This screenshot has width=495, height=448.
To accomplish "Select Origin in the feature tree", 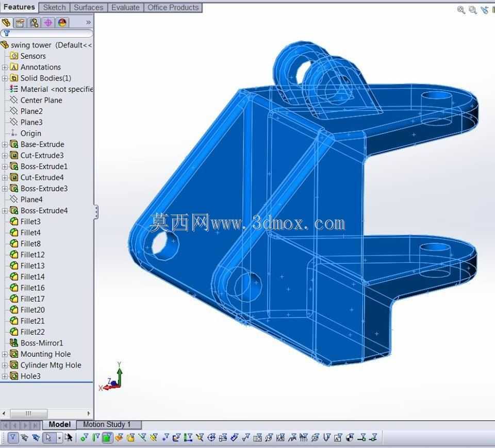I will pyautogui.click(x=26, y=134).
